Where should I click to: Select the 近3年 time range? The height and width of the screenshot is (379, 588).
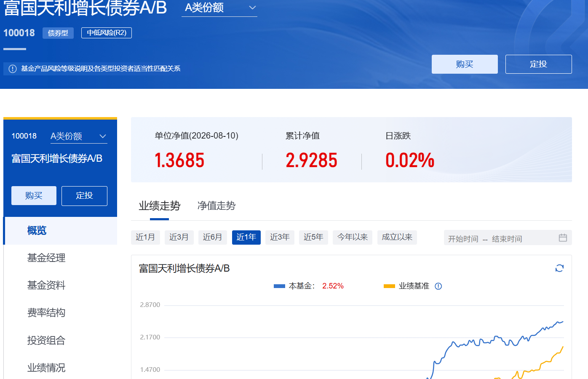click(x=280, y=238)
